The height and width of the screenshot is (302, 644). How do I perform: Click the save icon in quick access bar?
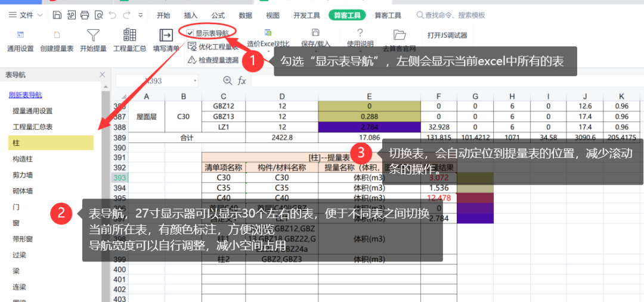(x=57, y=15)
